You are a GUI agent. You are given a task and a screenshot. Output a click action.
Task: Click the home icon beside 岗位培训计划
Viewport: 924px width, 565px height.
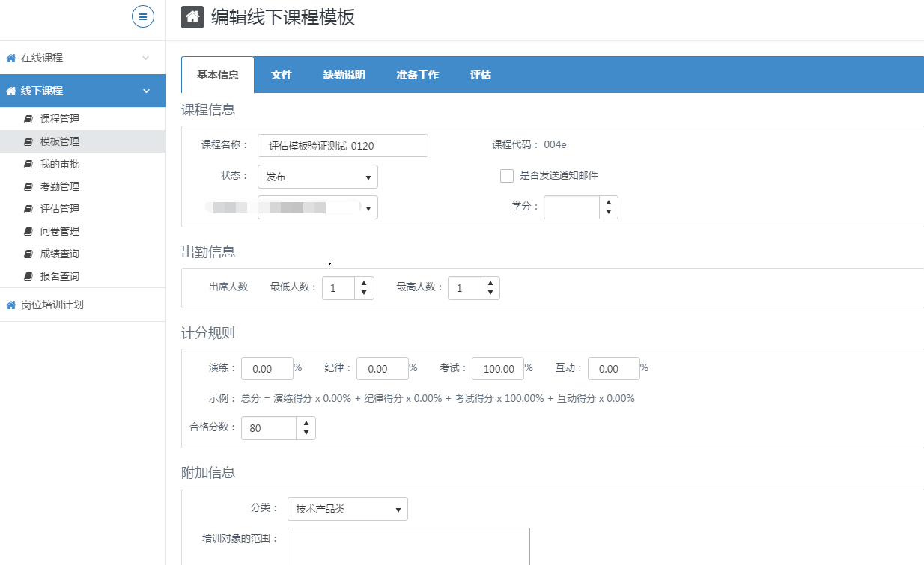[10, 305]
